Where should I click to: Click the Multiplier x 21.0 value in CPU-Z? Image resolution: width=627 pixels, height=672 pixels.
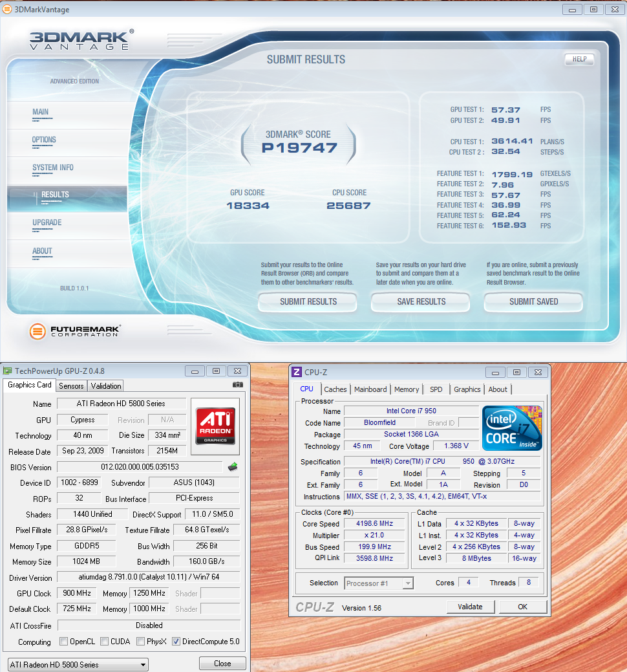click(375, 536)
